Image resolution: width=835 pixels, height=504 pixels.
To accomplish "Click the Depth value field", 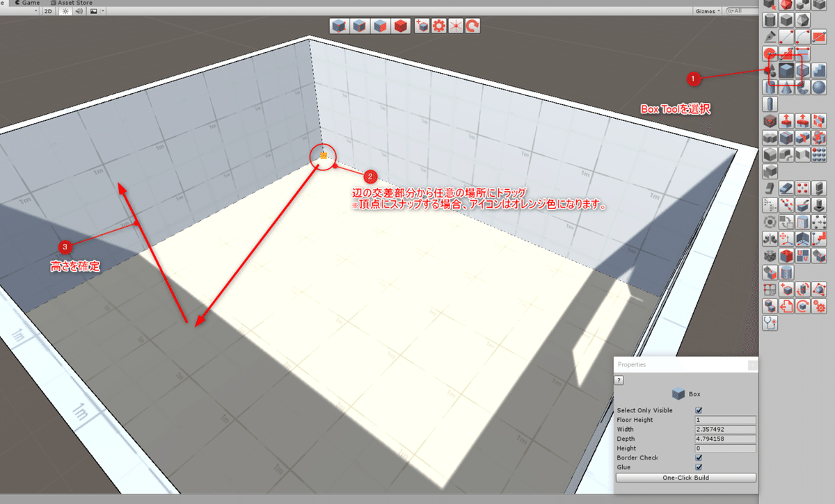I will tap(725, 439).
